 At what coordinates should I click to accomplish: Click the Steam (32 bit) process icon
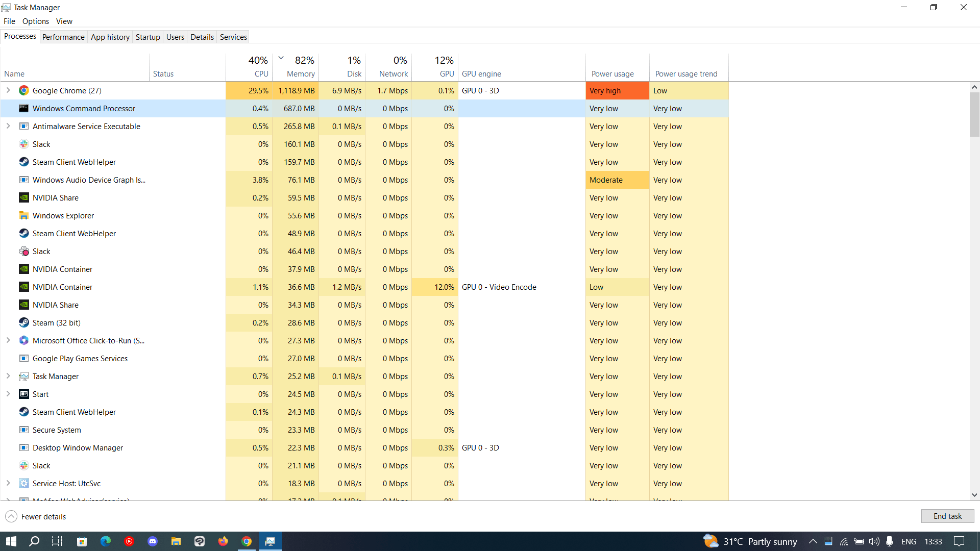coord(23,323)
